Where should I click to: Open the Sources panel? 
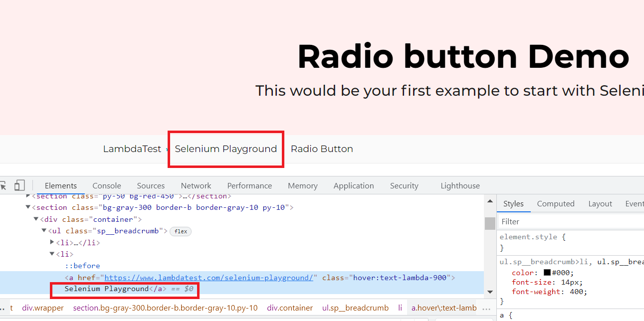pyautogui.click(x=151, y=185)
